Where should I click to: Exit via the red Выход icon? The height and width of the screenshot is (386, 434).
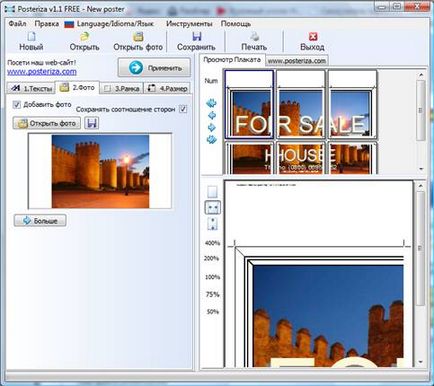[x=313, y=36]
